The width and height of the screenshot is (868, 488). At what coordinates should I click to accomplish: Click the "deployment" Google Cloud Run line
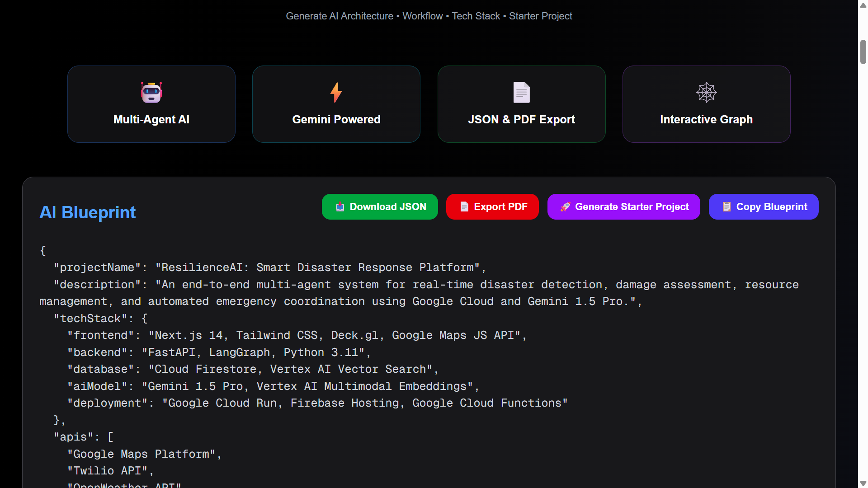tap(317, 403)
